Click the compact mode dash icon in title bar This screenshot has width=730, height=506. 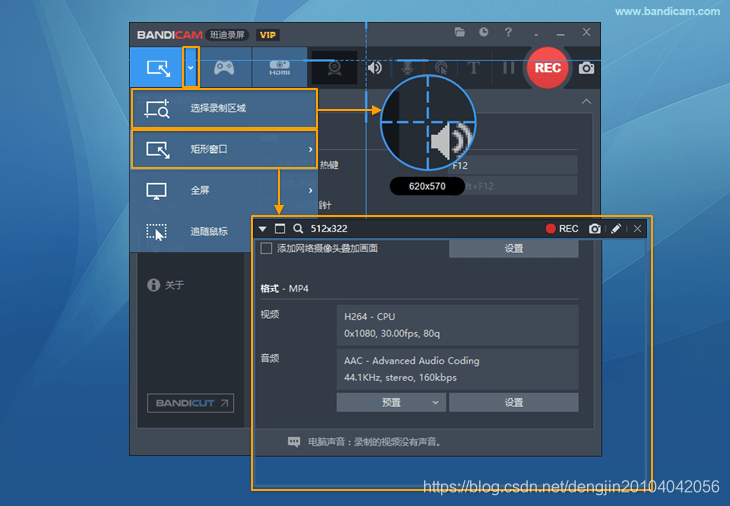coord(536,34)
